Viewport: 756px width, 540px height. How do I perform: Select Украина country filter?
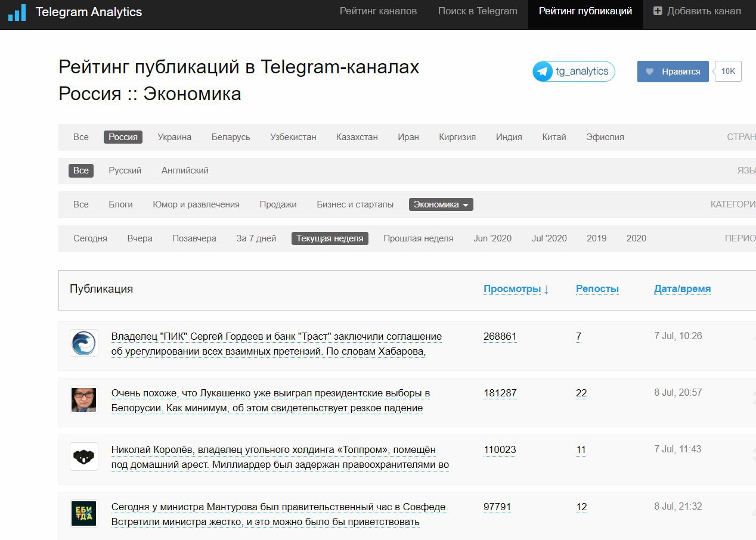click(x=175, y=137)
